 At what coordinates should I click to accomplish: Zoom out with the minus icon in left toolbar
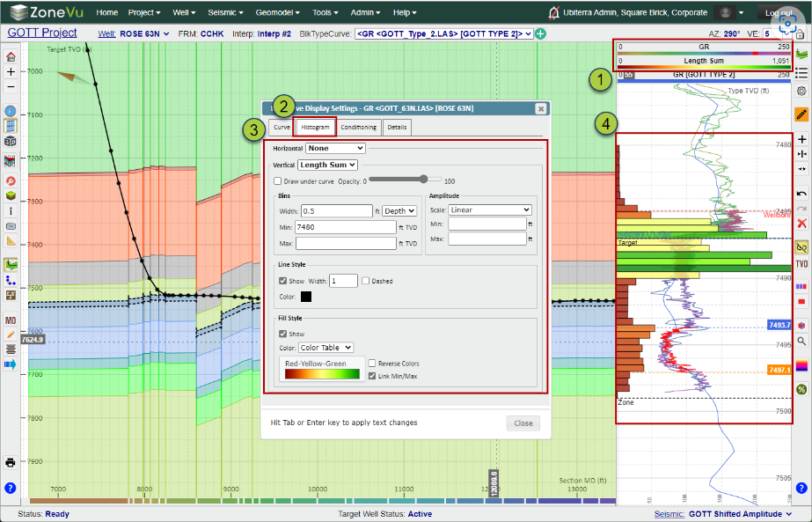11,86
